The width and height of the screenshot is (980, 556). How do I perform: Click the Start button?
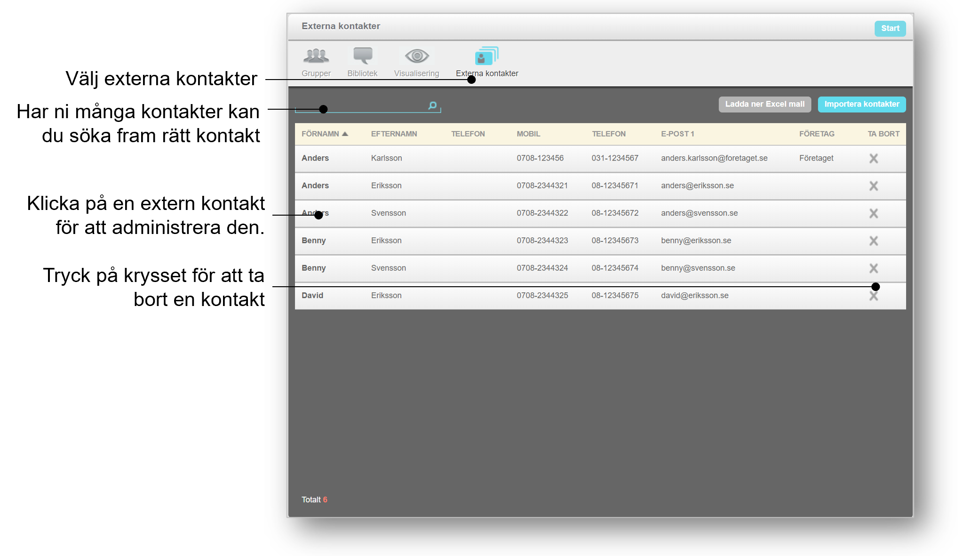[890, 28]
